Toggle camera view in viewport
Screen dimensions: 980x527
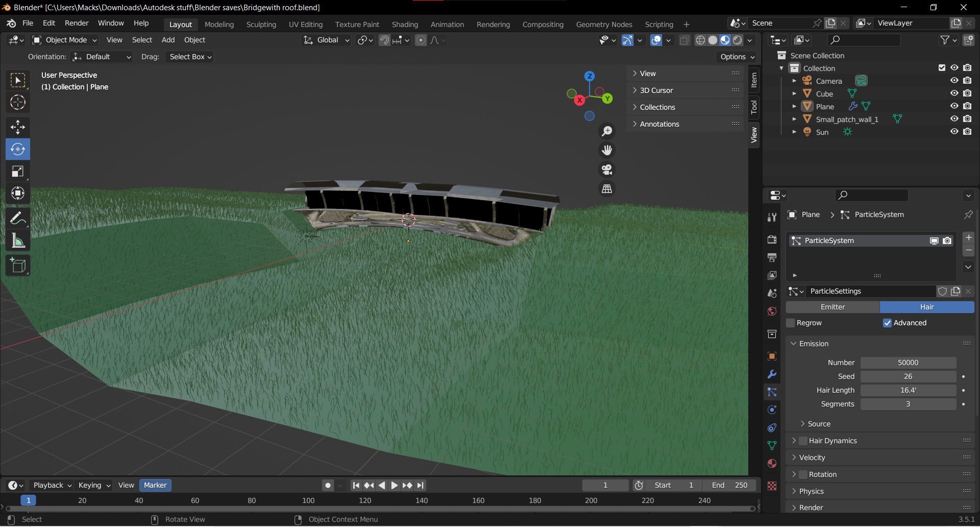607,170
